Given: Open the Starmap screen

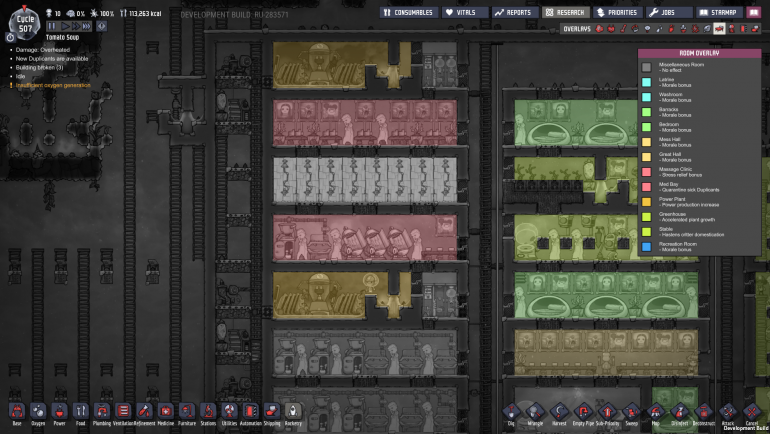Looking at the screenshot, I should pyautogui.click(x=719, y=12).
